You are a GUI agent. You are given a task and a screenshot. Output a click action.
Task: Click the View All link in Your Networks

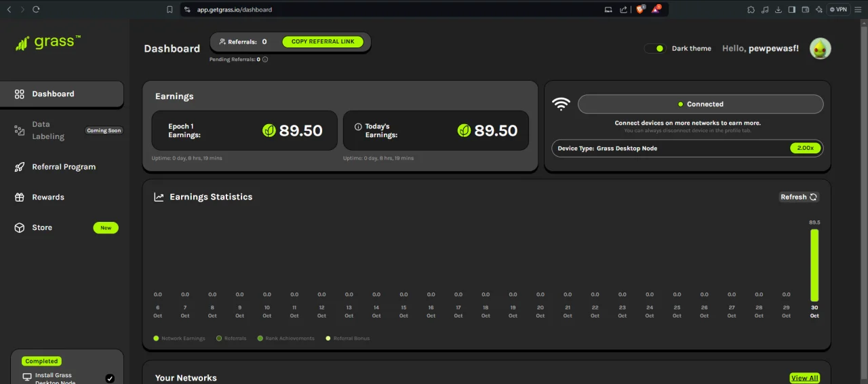[805, 378]
